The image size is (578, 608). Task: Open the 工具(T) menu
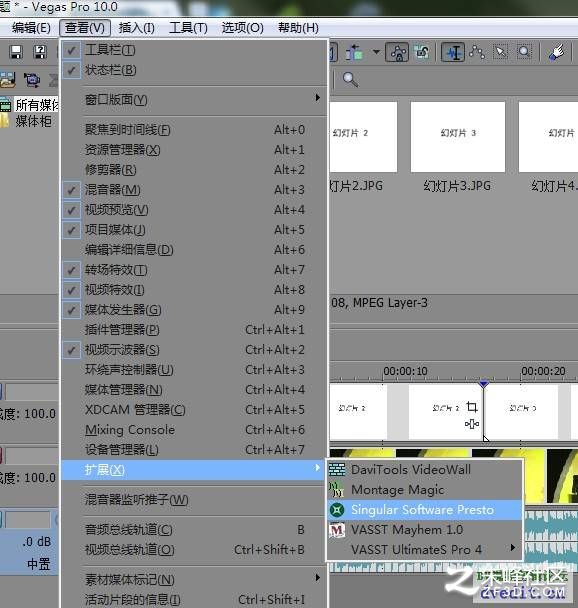188,28
